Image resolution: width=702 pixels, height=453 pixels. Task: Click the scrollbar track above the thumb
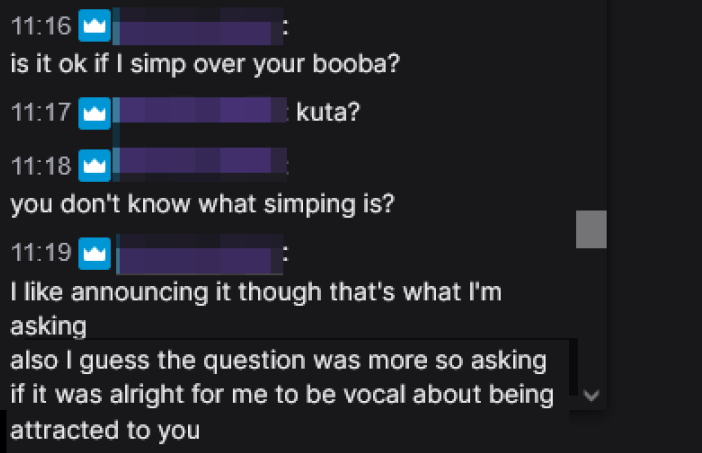(591, 100)
